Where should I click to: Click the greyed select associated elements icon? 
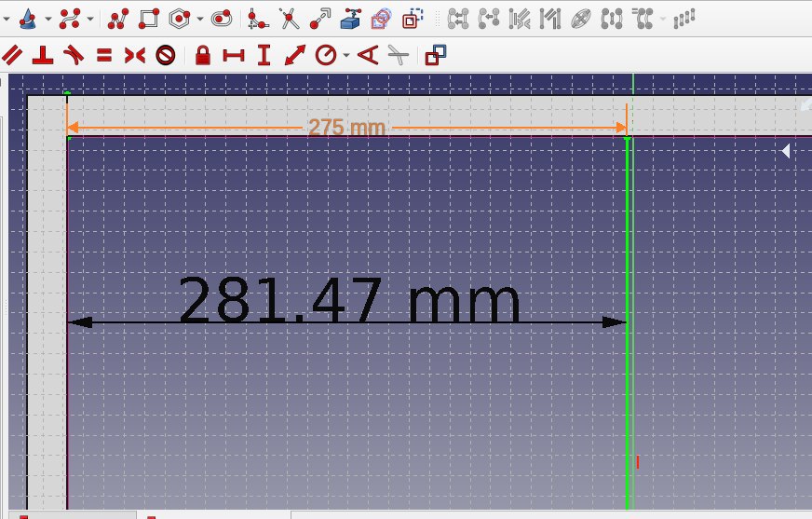pyautogui.click(x=550, y=20)
